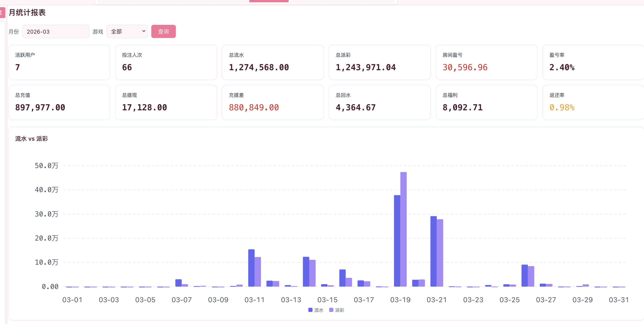Click the 03-11 流水 bar
The image size is (644, 324).
251,268
